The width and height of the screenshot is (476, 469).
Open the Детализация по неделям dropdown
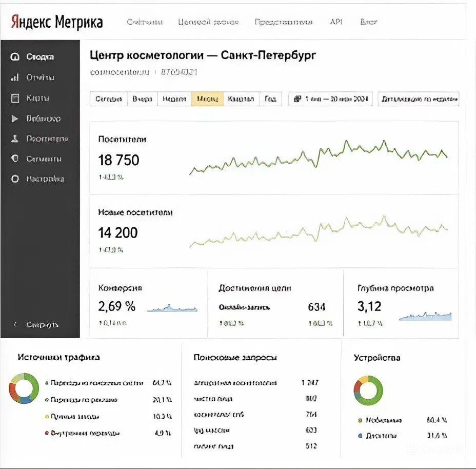point(418,99)
